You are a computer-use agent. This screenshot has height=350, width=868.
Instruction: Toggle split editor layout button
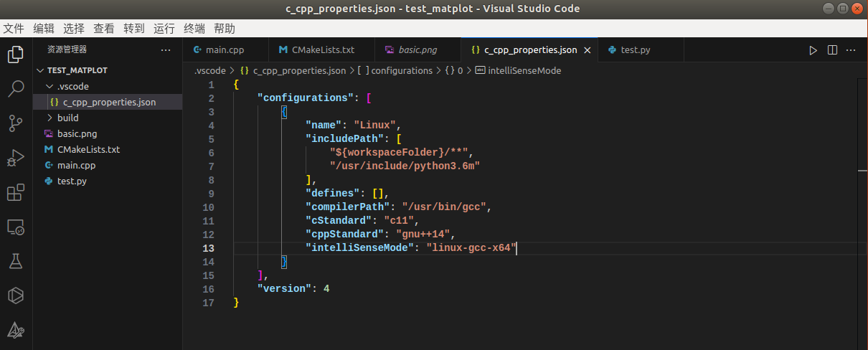(x=832, y=50)
